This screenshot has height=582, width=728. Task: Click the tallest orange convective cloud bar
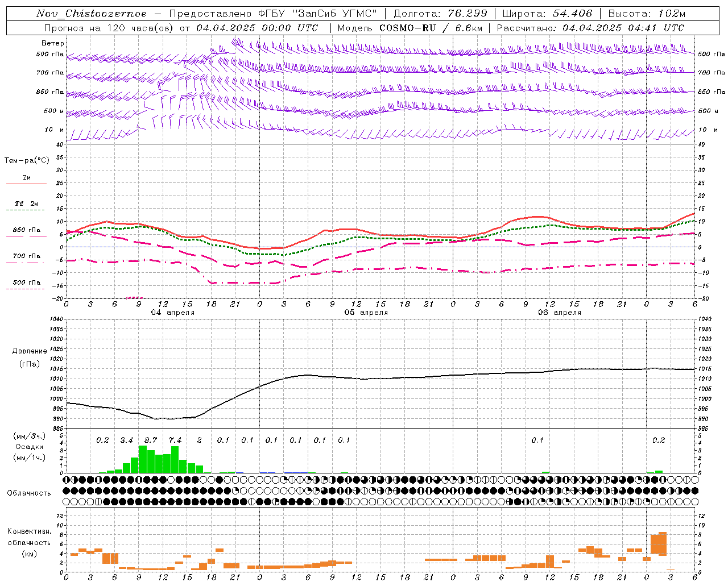662,544
